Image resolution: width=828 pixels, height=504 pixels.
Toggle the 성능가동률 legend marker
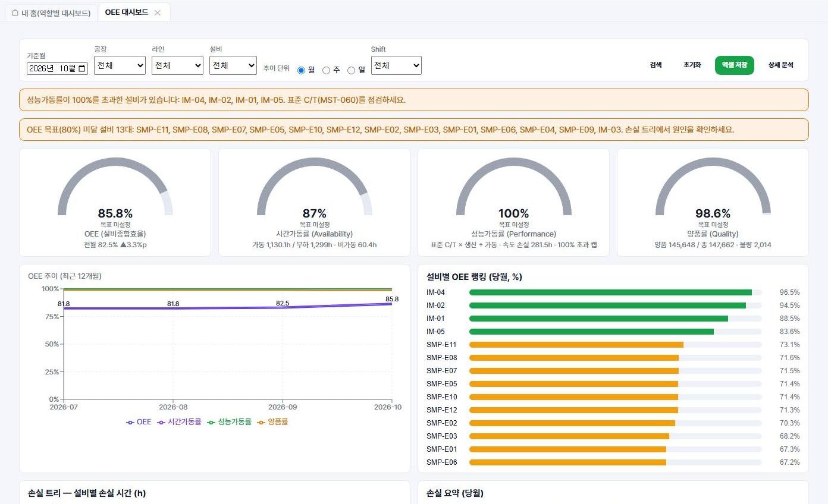tap(211, 422)
